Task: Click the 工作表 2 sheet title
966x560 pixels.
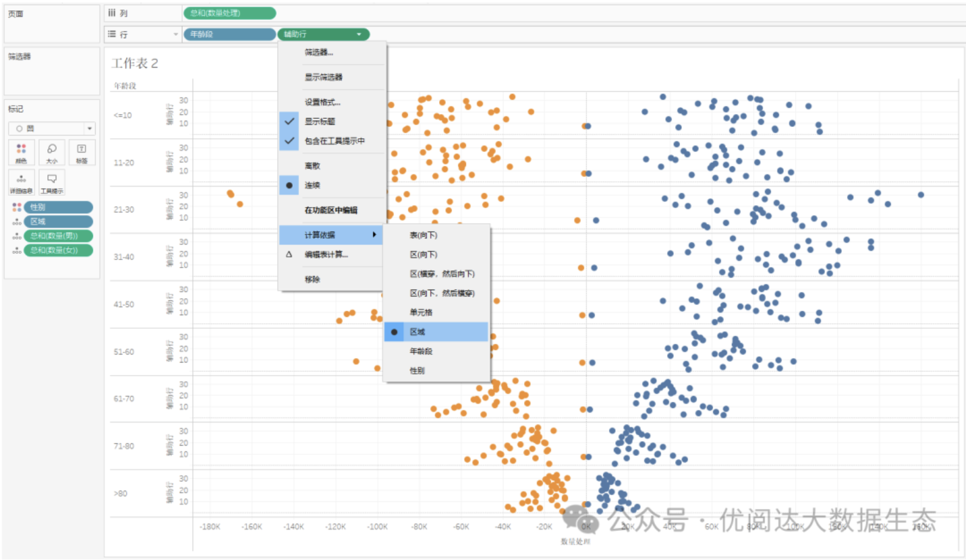Action: [x=135, y=63]
